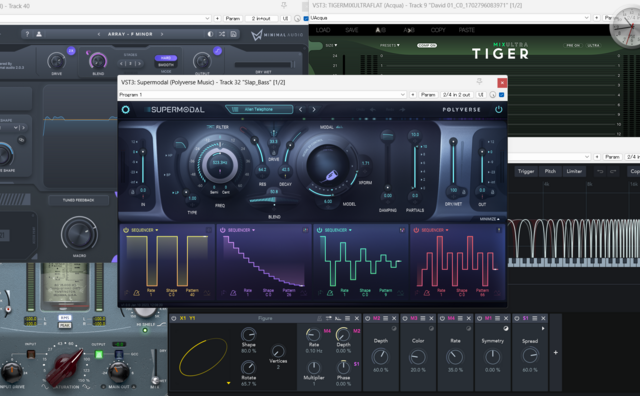The image size is (640, 396).
Task: Open the Figure modulator menu icon
Action: point(347,318)
